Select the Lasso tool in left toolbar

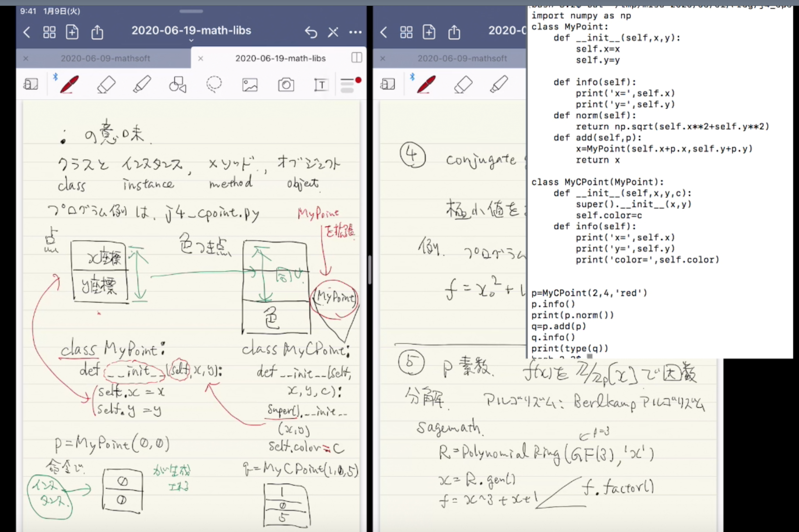(x=214, y=84)
